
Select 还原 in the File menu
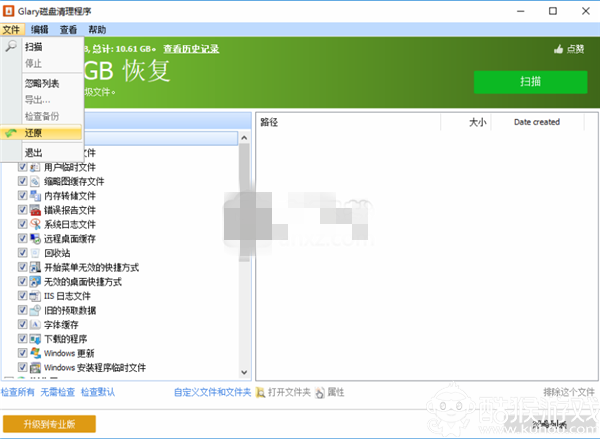(41, 133)
